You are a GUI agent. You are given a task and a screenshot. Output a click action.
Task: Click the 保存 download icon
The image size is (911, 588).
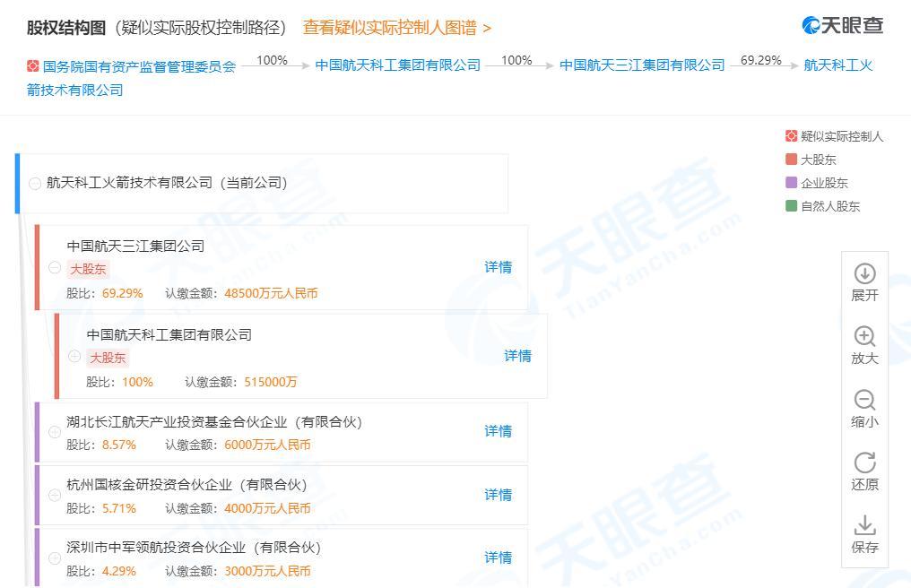pos(864,525)
